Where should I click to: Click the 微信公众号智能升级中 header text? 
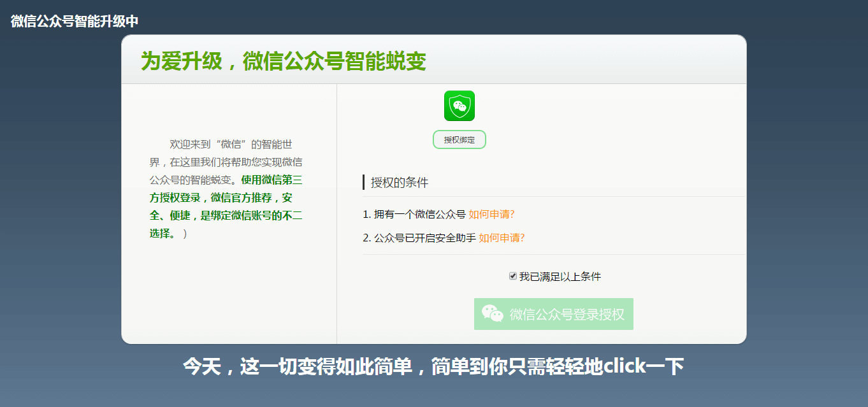[75, 21]
